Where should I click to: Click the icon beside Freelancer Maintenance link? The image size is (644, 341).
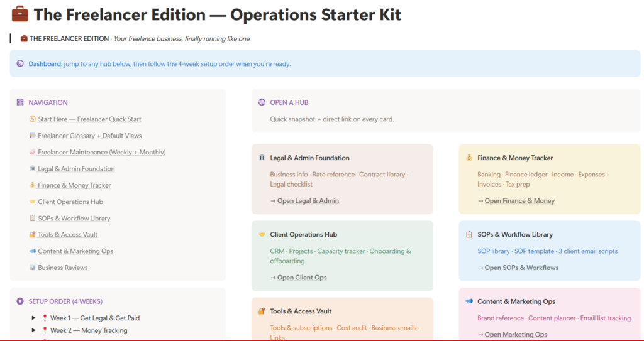tap(33, 152)
